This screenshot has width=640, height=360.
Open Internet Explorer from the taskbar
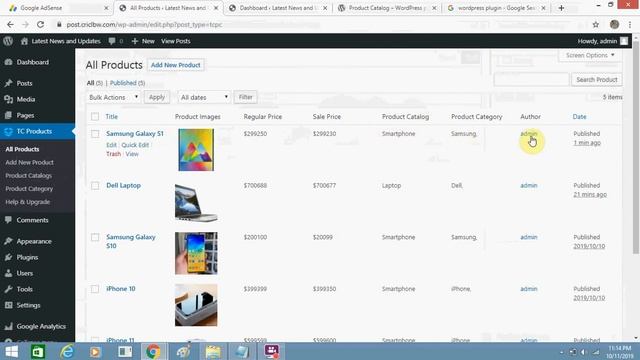coord(67,351)
